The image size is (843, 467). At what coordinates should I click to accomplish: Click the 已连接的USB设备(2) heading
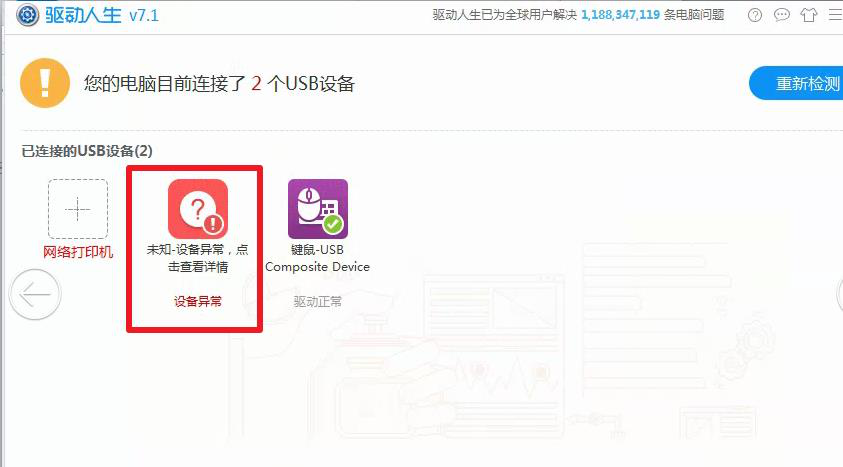point(87,151)
